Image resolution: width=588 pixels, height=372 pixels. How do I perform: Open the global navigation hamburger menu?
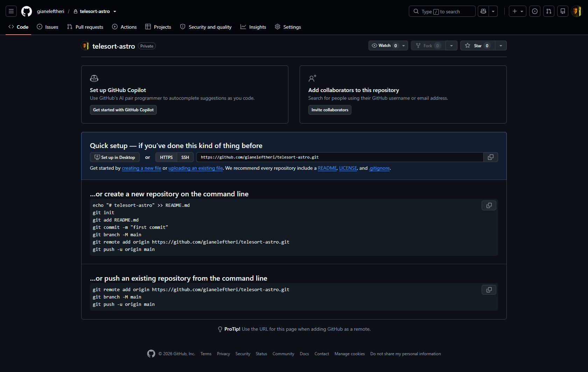11,11
